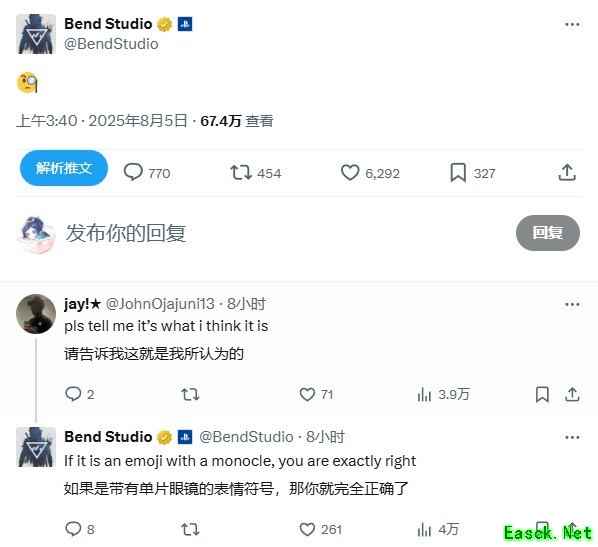The width and height of the screenshot is (598, 547).
Task: Open @JohnOjajuni13 profile link
Action: (x=160, y=304)
